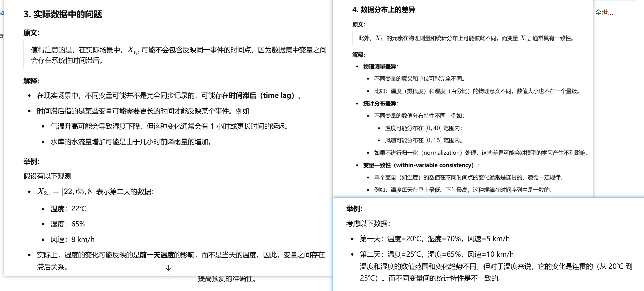Click the '湿度: 65%' list item
Viewport: 644px width, 291px height.
coord(68,224)
